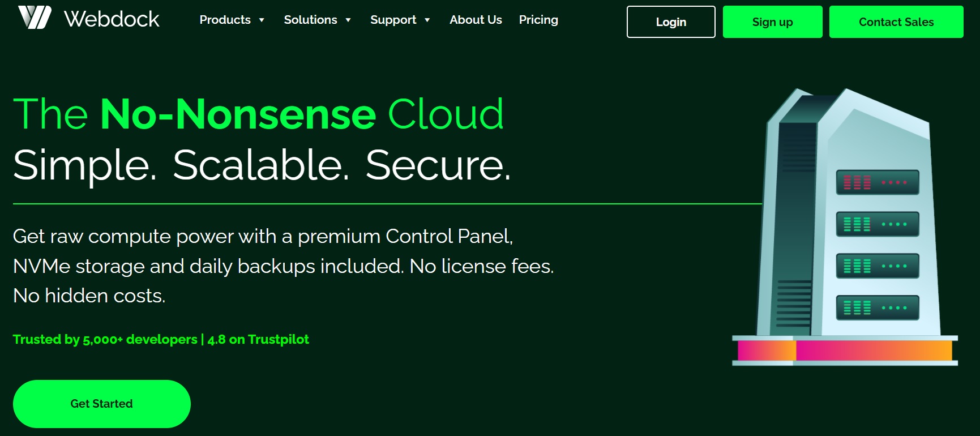This screenshot has width=980, height=436.
Task: Click the Webdock logo icon
Action: 35,18
